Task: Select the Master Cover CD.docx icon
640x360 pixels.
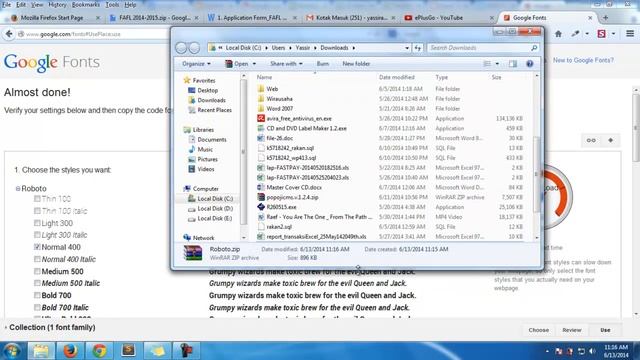Action: (x=261, y=187)
